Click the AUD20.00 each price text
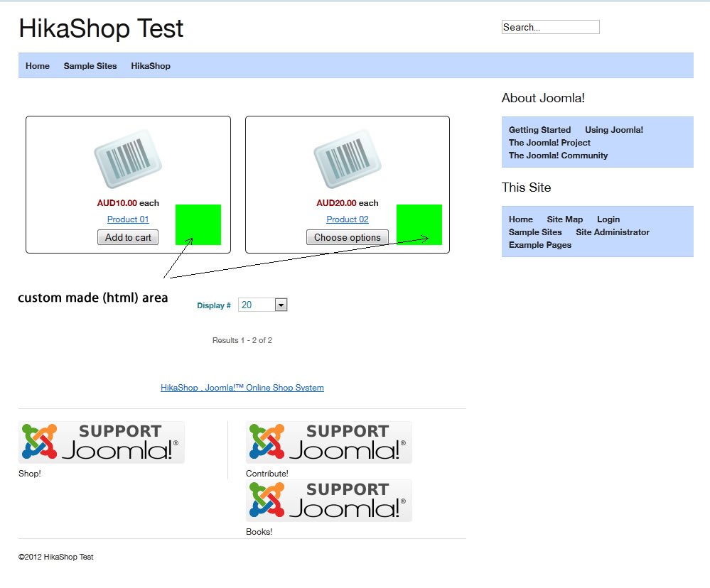 (348, 203)
